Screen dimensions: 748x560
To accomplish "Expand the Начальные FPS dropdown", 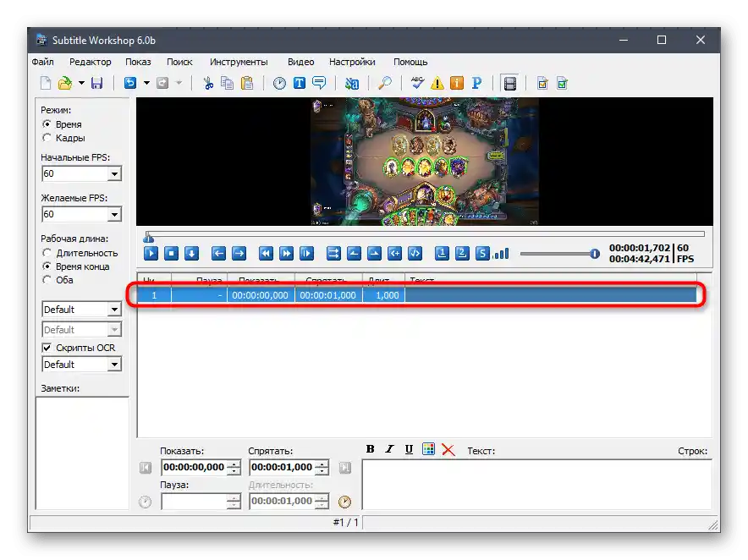I will pos(114,174).
